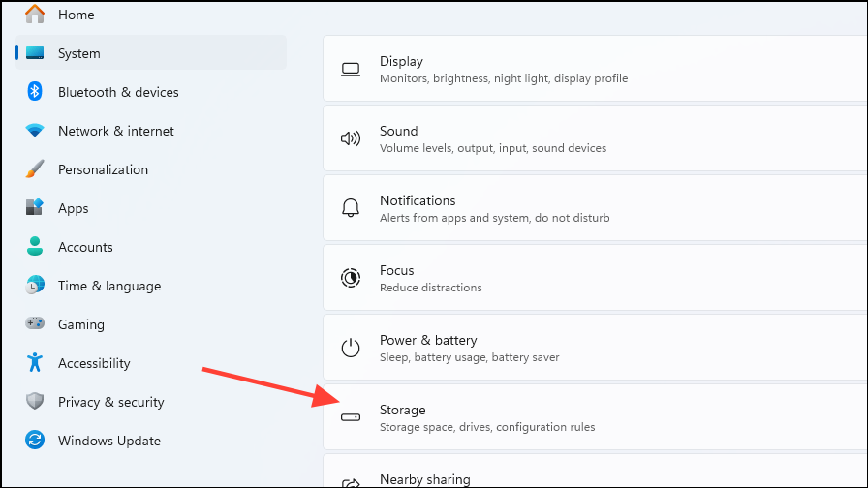Click the Apps icon in sidebar
Viewport: 868px width, 488px height.
click(34, 207)
